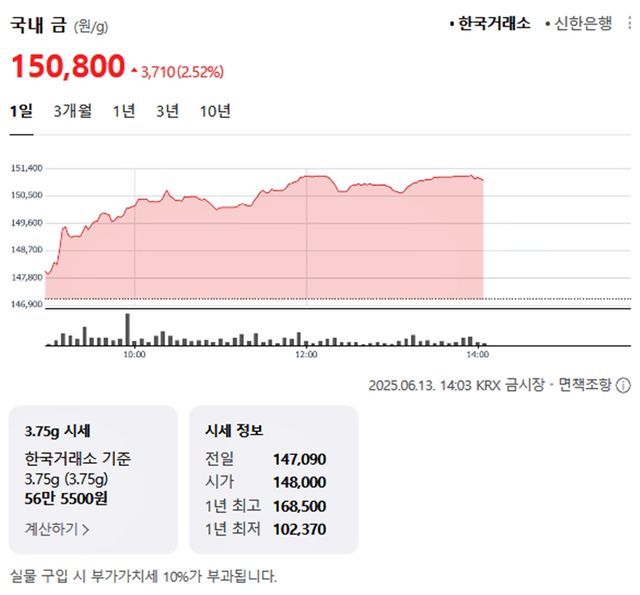This screenshot has width=640, height=595.
Task: Click the 3.75g 시세 card heading
Action: click(58, 431)
